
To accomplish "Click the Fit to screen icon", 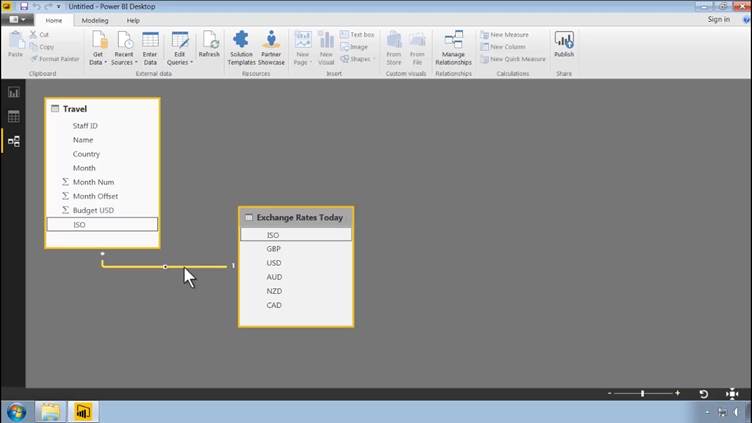I will point(732,394).
